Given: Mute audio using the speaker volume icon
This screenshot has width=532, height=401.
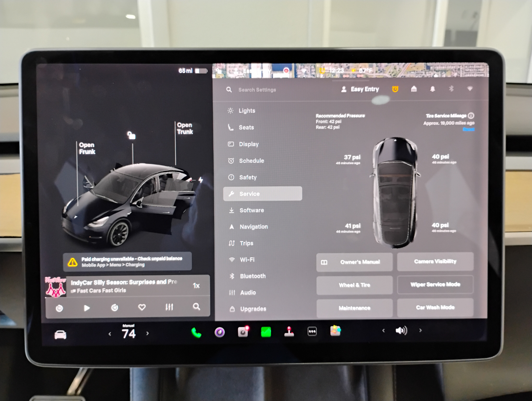Looking at the screenshot, I should coord(401,331).
